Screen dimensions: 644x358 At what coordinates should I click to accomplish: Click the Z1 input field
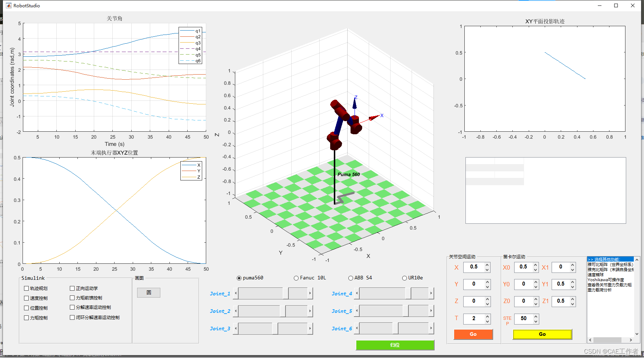561,301
